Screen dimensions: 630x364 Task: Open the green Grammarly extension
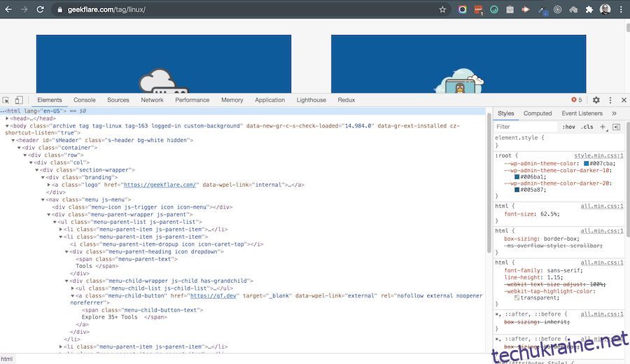pyautogui.click(x=494, y=9)
